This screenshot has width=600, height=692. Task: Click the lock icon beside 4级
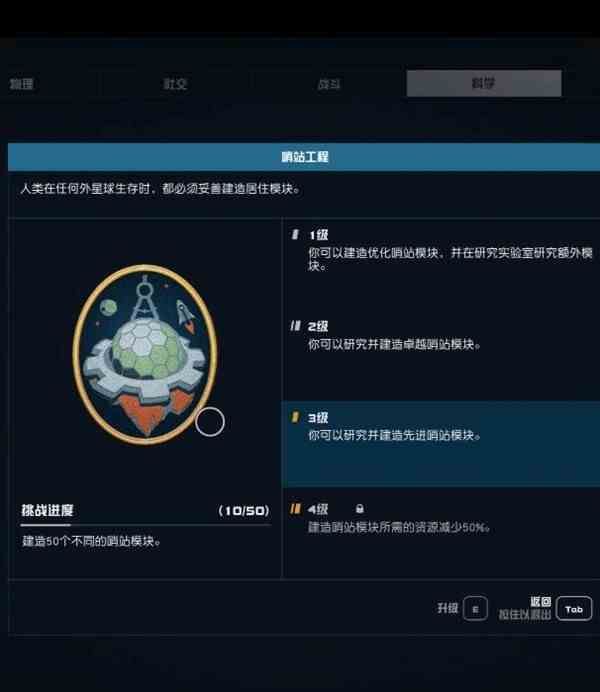coord(360,509)
